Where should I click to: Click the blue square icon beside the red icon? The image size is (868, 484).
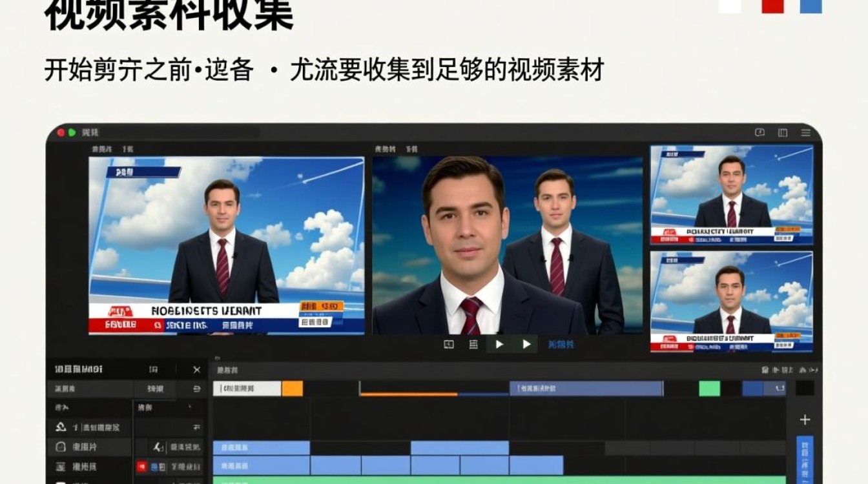click(x=154, y=466)
